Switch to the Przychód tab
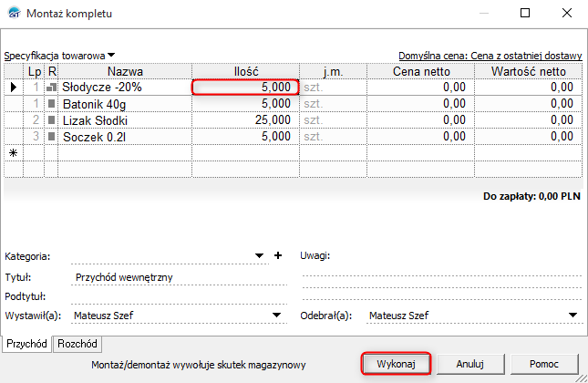Screen dimensions: 588x383 [x=26, y=344]
